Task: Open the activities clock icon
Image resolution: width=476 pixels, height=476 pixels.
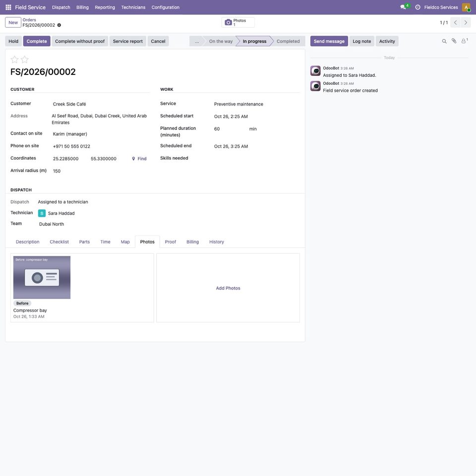Action: (417, 7)
